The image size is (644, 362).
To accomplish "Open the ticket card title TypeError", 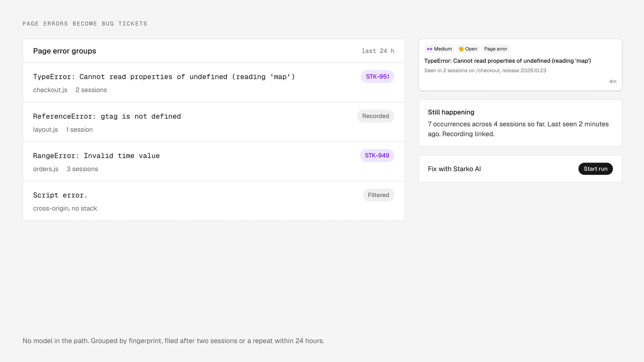I will click(x=508, y=61).
